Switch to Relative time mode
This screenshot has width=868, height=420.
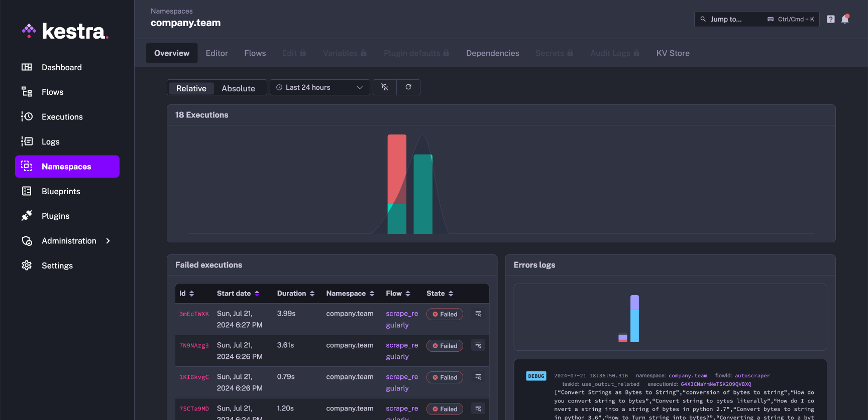tap(191, 88)
